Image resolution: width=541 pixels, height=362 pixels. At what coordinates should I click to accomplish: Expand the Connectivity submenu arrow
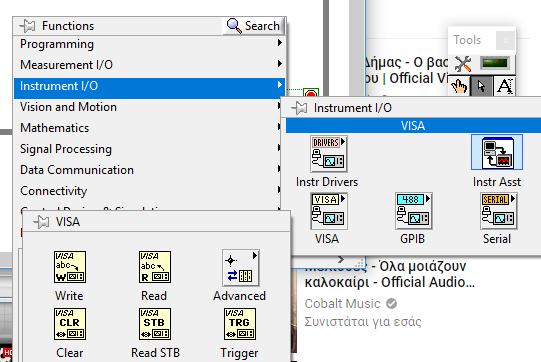[279, 190]
